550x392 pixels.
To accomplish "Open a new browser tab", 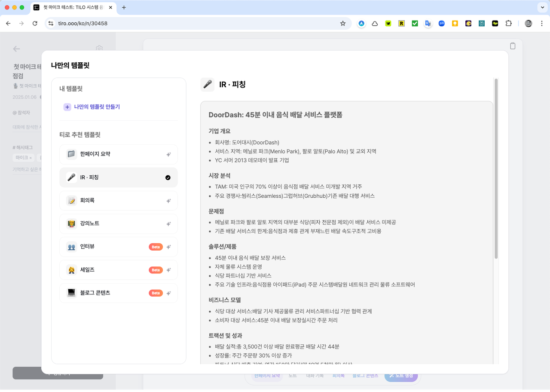I will click(124, 7).
